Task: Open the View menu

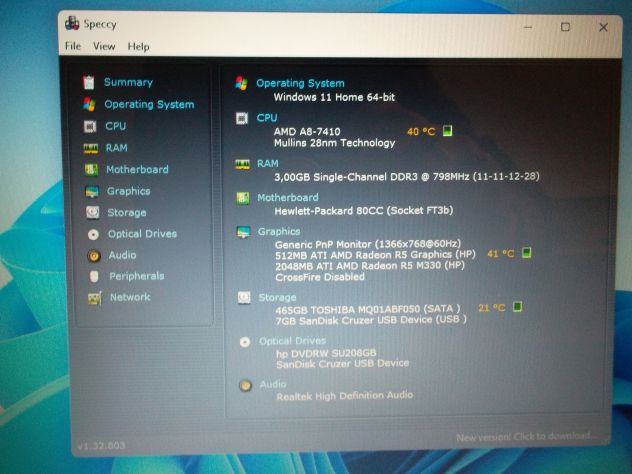Action: pyautogui.click(x=104, y=46)
